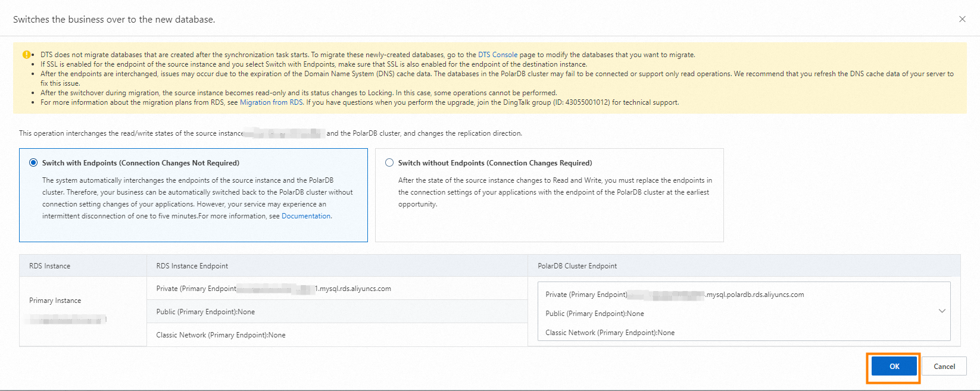
Task: Confirm switchover with OK button
Action: (894, 366)
